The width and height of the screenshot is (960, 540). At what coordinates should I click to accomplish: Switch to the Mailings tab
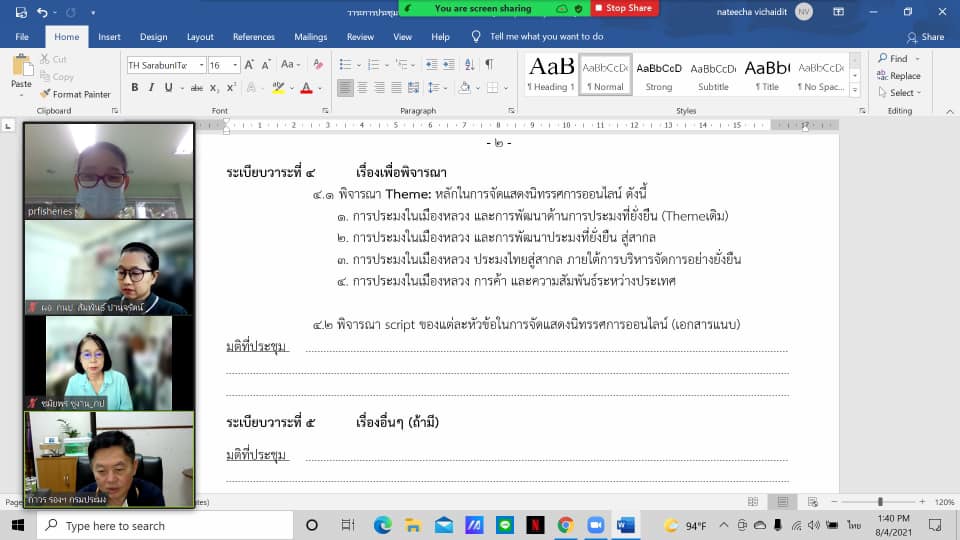(x=310, y=37)
